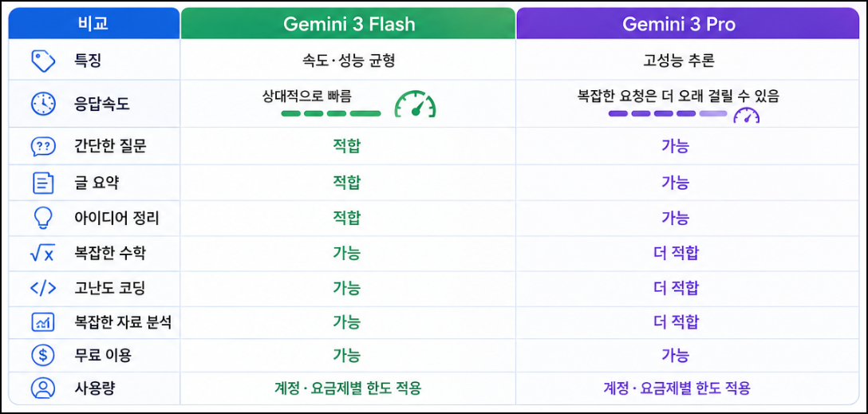Select the square root icon for 복잡한 수학
Viewport: 868px width, 414px height.
pyautogui.click(x=42, y=254)
